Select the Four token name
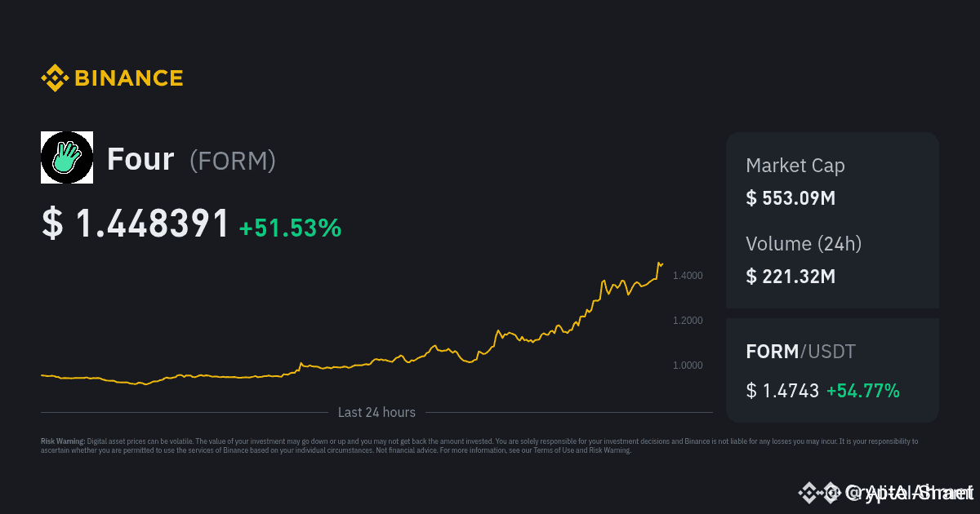Viewport: 980px width, 514px height. tap(140, 159)
